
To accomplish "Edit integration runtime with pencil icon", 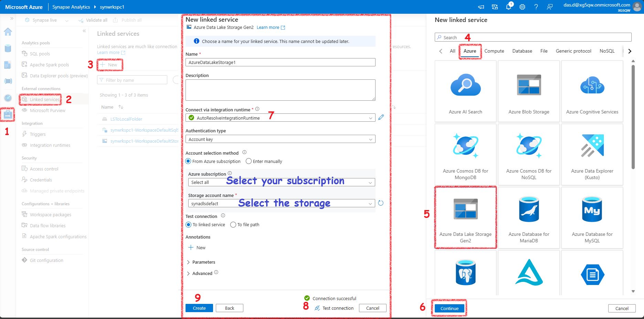I will point(381,118).
